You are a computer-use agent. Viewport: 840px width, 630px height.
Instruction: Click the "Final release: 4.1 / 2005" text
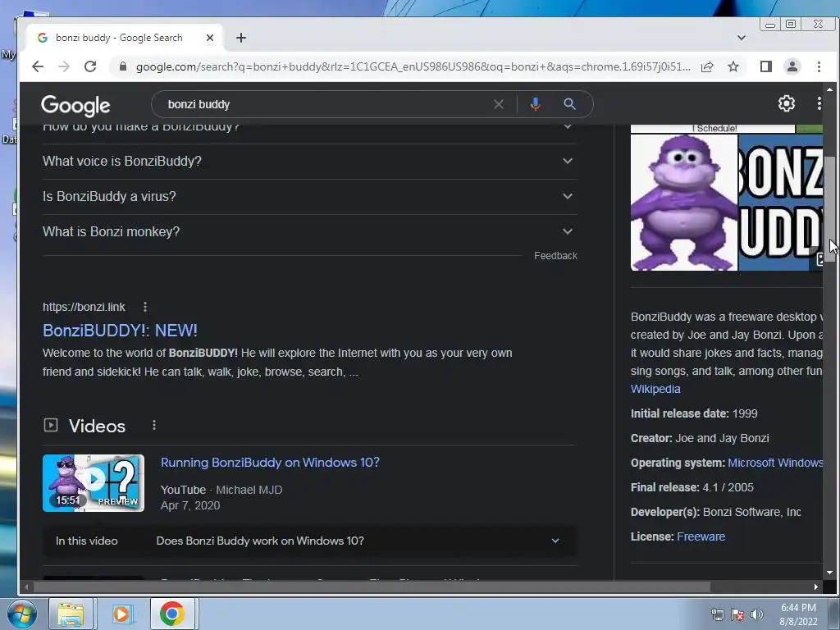[692, 487]
